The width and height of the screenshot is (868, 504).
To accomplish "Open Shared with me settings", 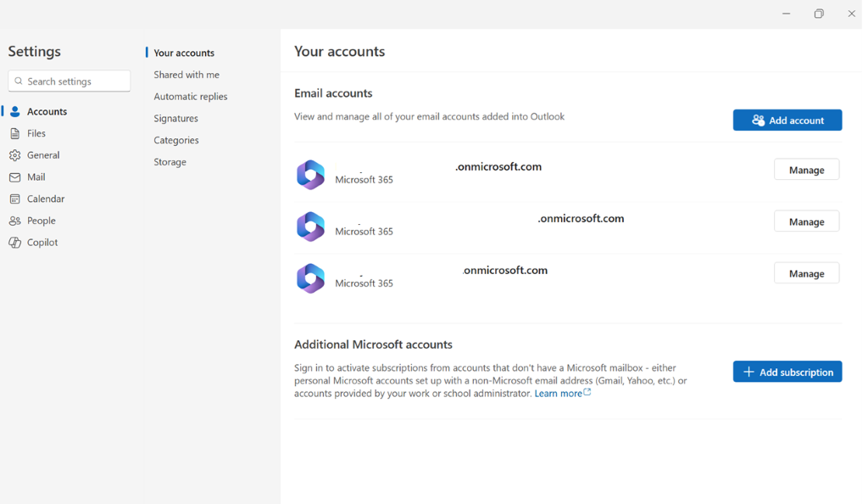I will pyautogui.click(x=186, y=75).
